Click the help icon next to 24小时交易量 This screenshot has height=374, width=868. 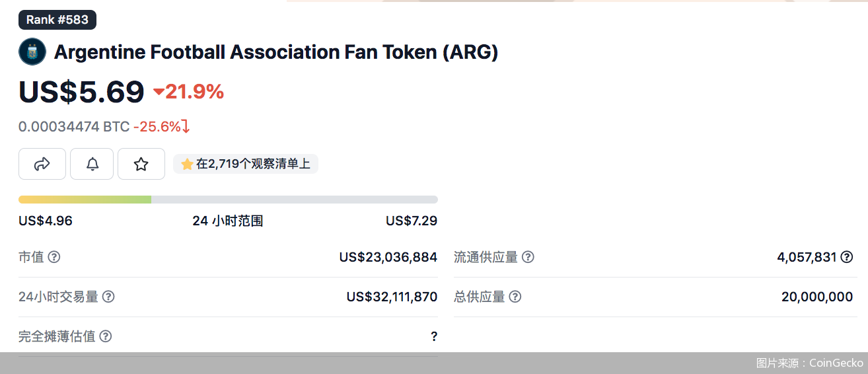(108, 297)
